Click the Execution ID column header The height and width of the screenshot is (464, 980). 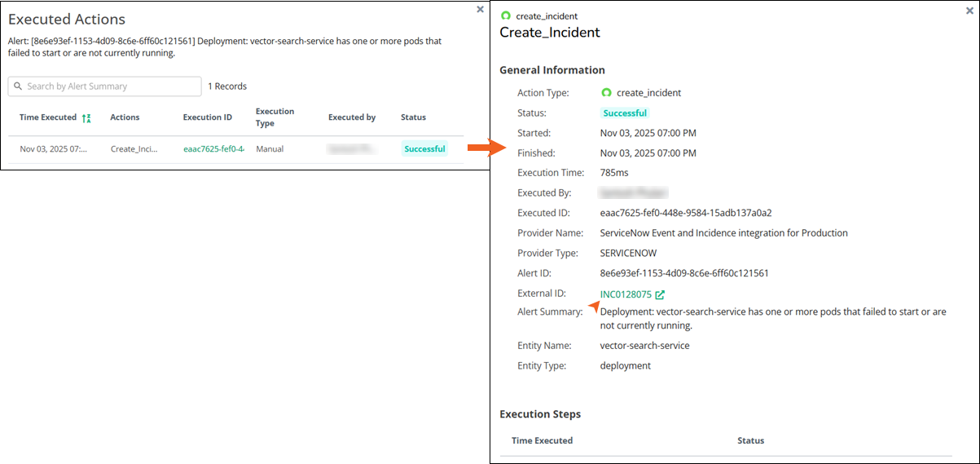(208, 117)
